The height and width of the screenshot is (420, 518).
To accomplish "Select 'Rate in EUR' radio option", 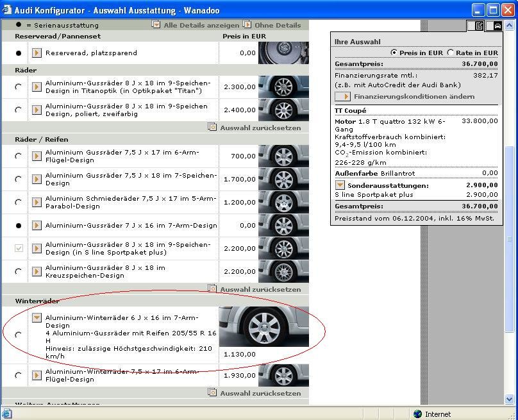I will pyautogui.click(x=451, y=53).
